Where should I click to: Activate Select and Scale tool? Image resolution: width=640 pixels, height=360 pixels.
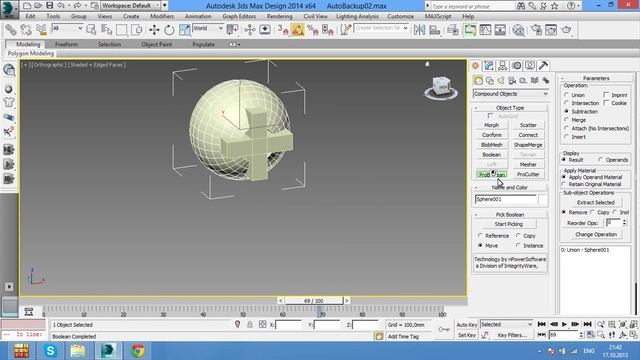(x=184, y=29)
